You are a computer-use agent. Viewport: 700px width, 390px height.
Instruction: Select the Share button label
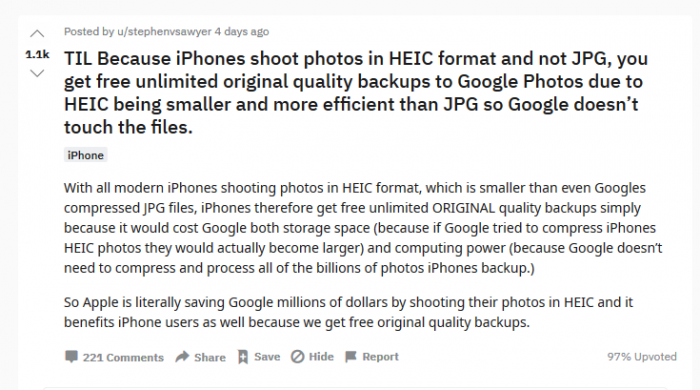(x=210, y=357)
